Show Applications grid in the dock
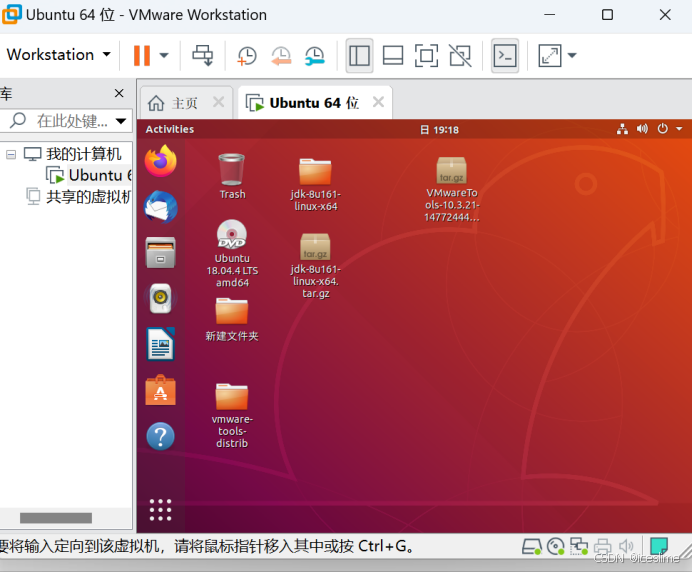 (x=160, y=510)
